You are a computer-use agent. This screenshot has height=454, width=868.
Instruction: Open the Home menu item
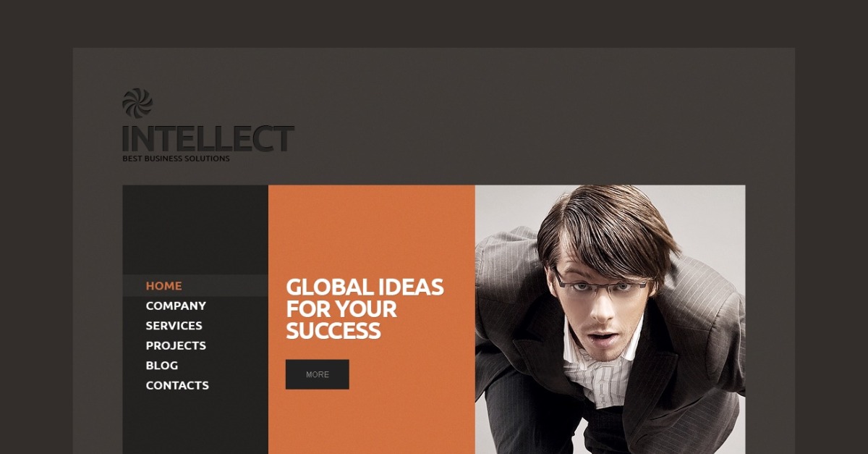163,286
